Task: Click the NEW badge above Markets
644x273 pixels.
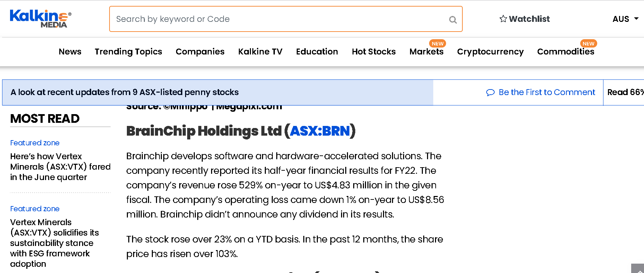Action: (438, 43)
